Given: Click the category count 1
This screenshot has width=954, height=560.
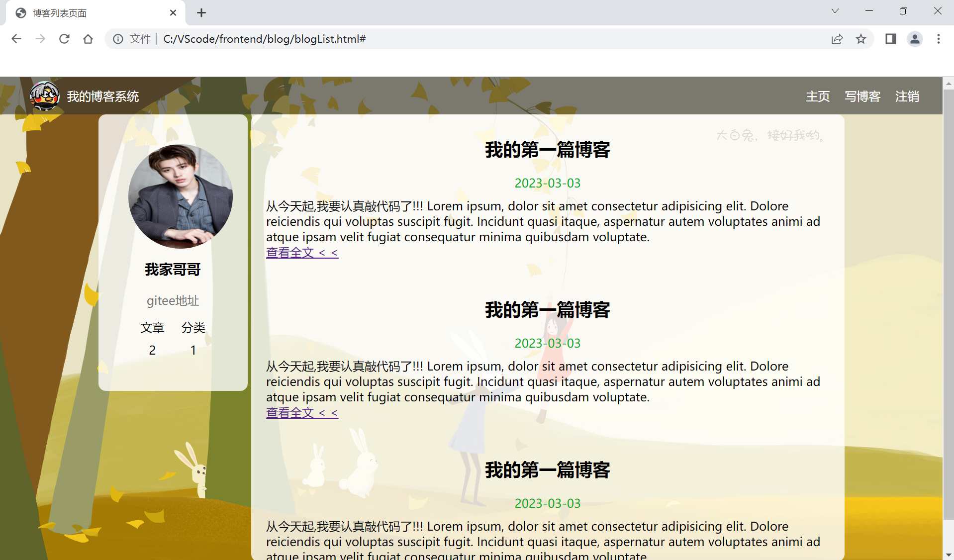Looking at the screenshot, I should tap(193, 350).
